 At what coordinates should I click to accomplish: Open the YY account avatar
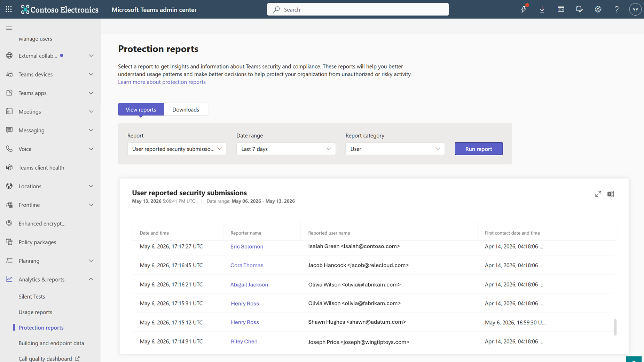[x=635, y=9]
